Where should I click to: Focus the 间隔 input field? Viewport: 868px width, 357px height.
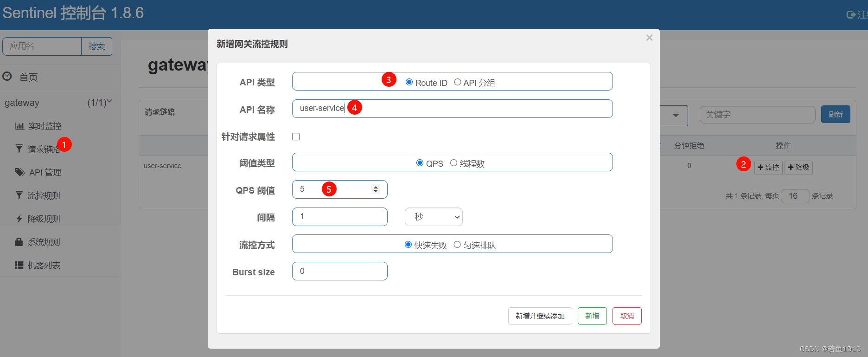pyautogui.click(x=340, y=217)
